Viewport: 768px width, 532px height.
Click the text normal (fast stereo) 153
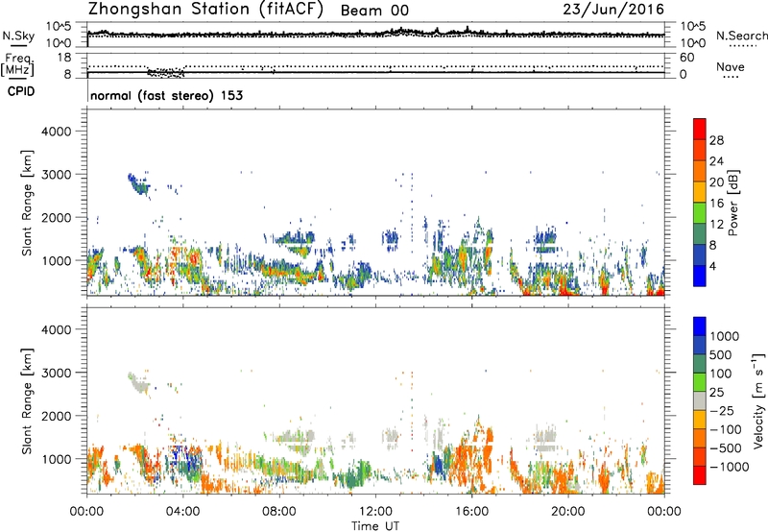pos(166,95)
